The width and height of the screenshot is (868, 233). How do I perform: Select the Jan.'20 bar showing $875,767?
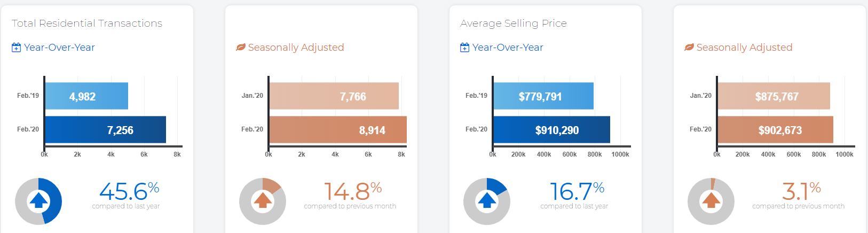(774, 96)
